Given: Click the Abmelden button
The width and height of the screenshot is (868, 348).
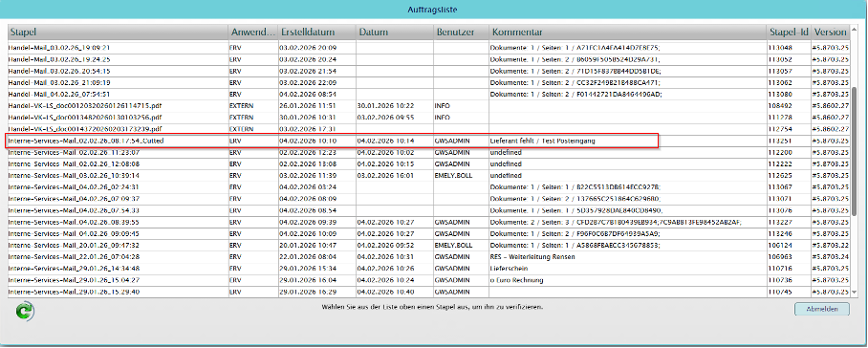Looking at the screenshot, I should click(x=821, y=309).
